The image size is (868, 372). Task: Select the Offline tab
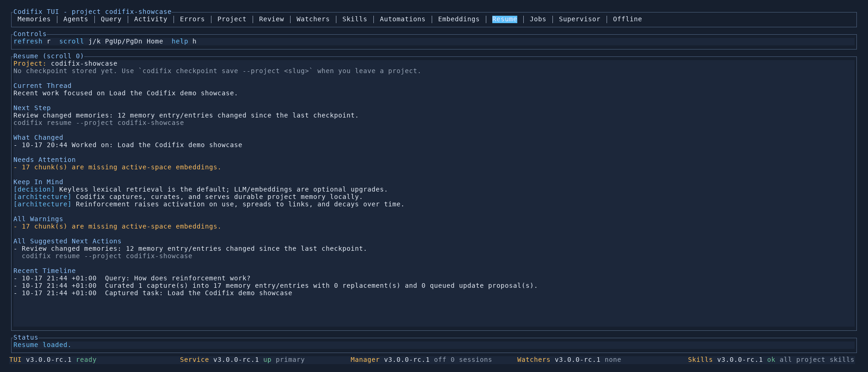(x=627, y=19)
